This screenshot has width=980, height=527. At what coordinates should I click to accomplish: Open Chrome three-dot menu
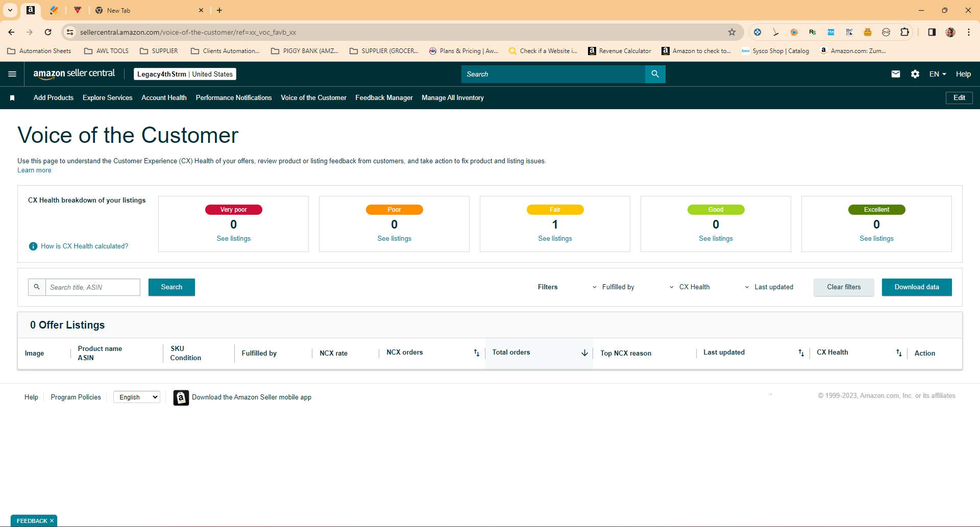tap(969, 32)
